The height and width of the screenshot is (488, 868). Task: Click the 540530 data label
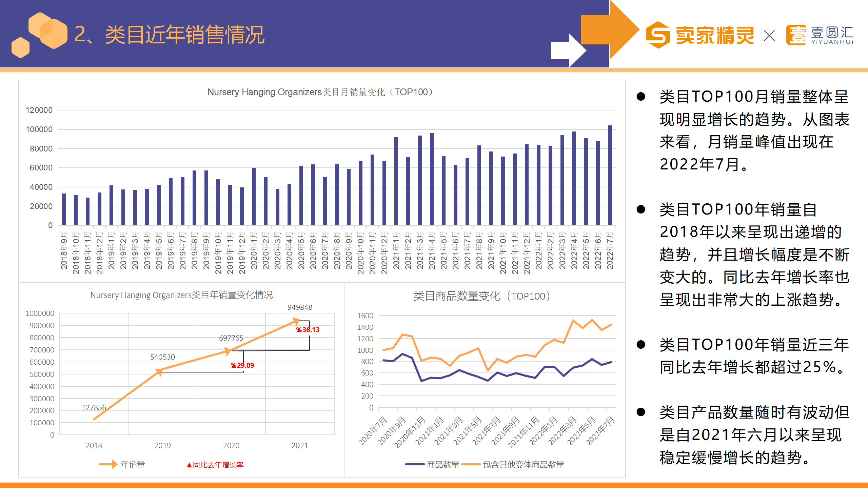[x=162, y=357]
